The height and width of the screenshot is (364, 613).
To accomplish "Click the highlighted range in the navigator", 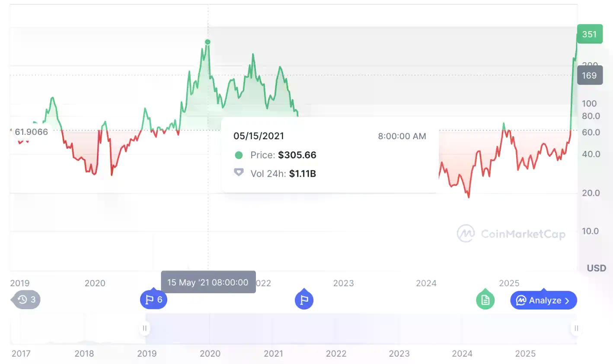I will [360, 329].
